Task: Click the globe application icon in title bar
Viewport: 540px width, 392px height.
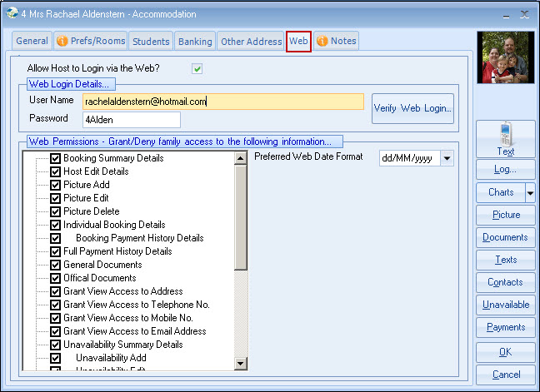Action: [12, 13]
